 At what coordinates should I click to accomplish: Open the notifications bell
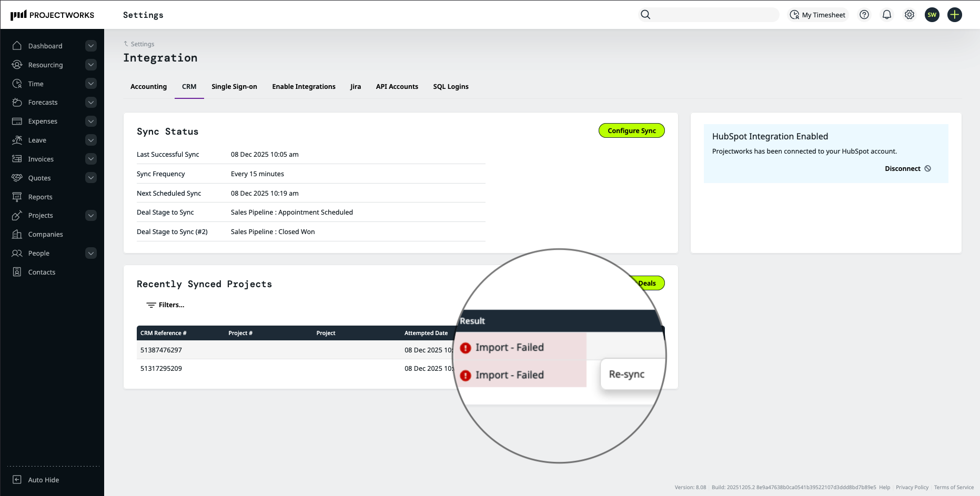point(887,15)
